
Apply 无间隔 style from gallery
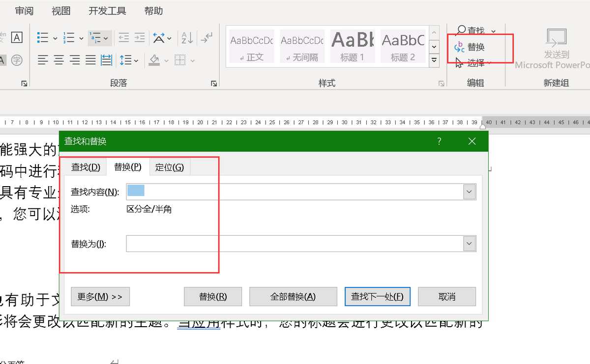point(302,47)
